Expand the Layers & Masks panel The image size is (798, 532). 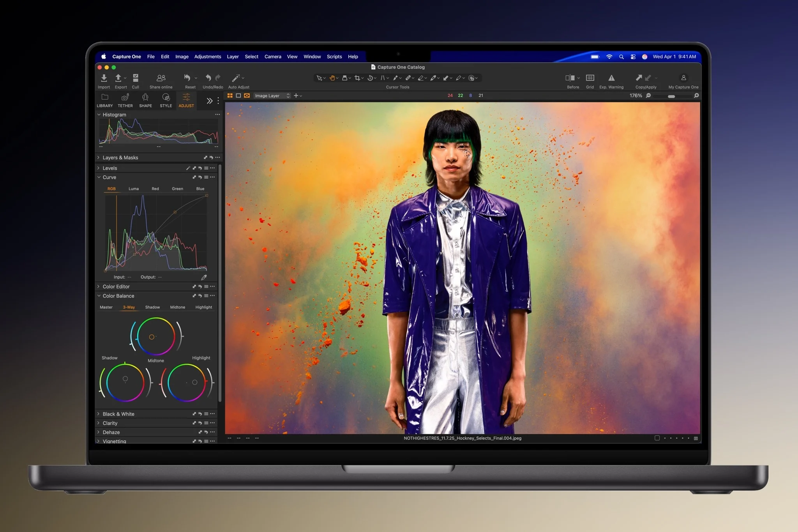click(x=99, y=157)
